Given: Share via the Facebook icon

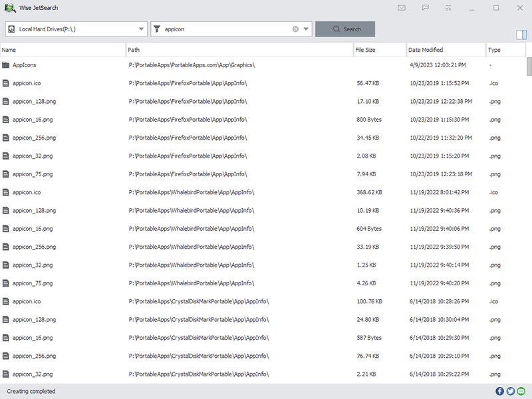Looking at the screenshot, I should (500, 391).
